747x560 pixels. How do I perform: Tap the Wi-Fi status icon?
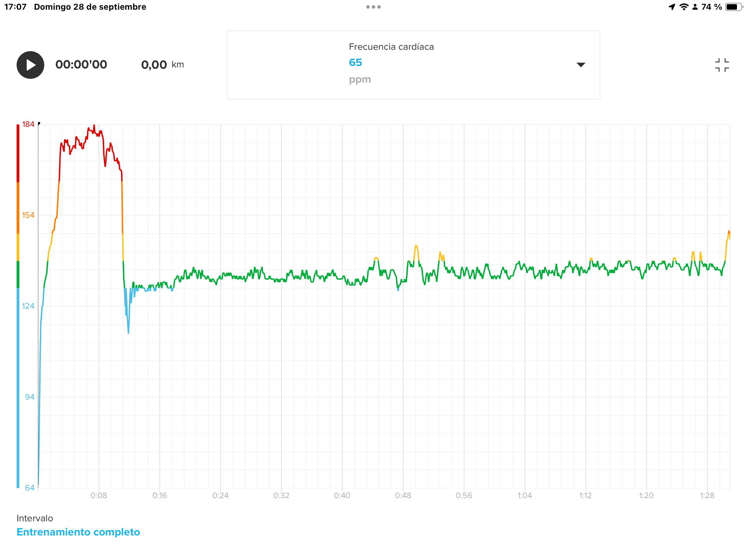pos(684,7)
